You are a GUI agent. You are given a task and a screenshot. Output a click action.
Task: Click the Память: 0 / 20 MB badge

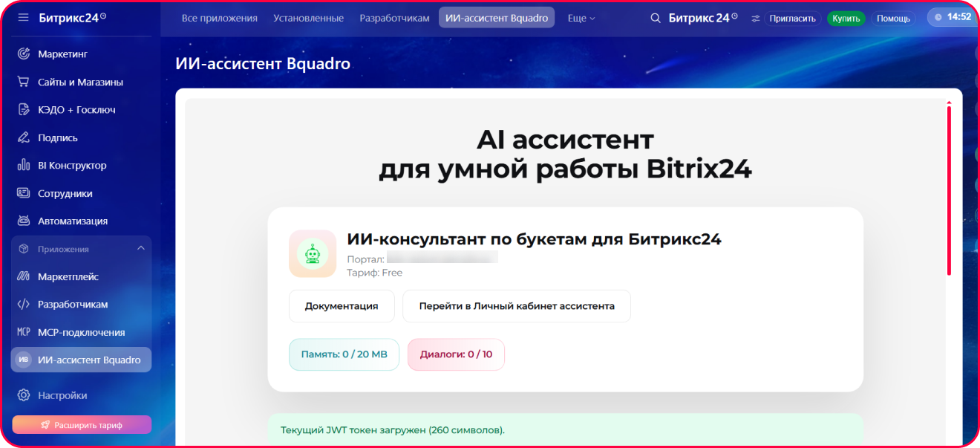click(x=344, y=354)
